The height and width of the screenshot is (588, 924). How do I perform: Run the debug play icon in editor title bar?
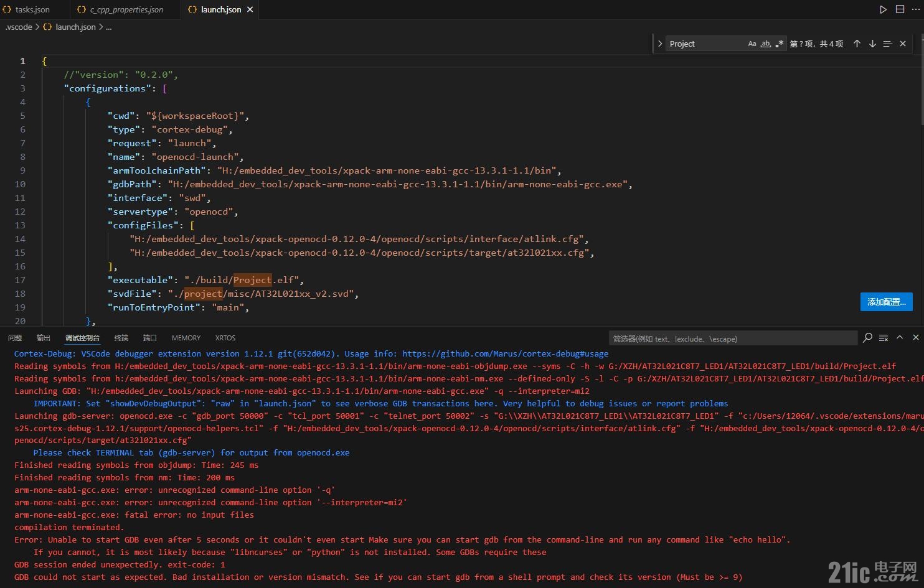click(883, 9)
